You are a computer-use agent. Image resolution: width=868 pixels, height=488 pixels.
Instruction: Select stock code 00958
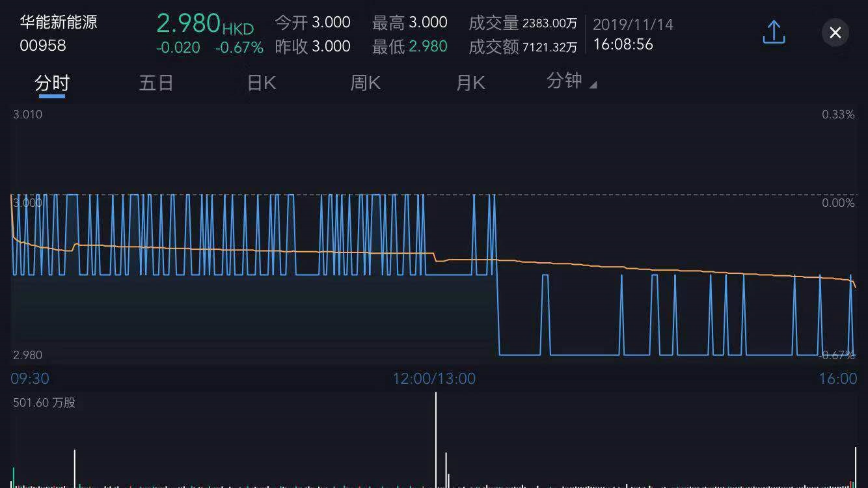[x=43, y=46]
